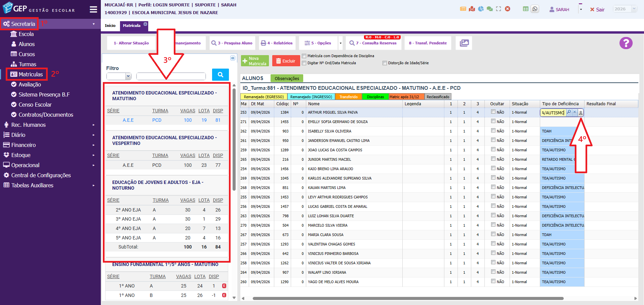Open the WhatsApp icon in the top bar
This screenshot has width=644, height=305.
point(535,9)
